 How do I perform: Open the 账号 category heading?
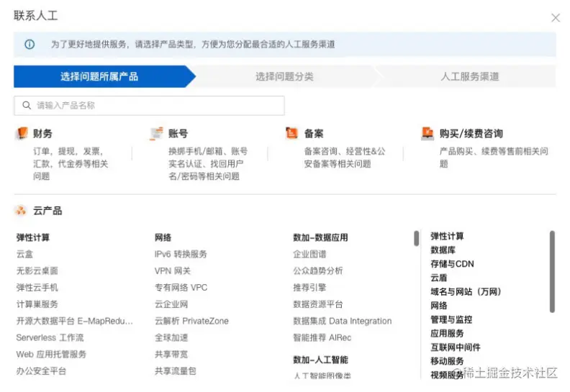178,133
